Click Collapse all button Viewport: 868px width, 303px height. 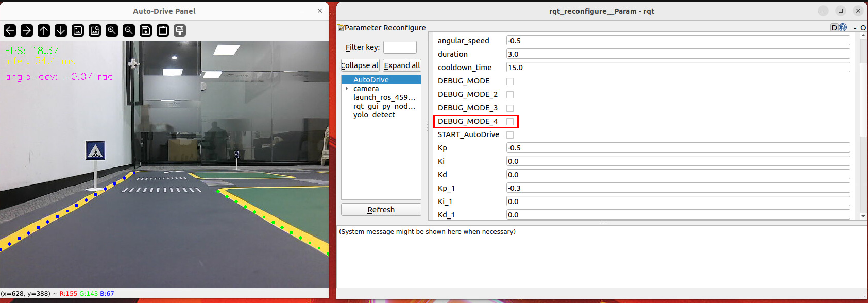[x=360, y=65]
